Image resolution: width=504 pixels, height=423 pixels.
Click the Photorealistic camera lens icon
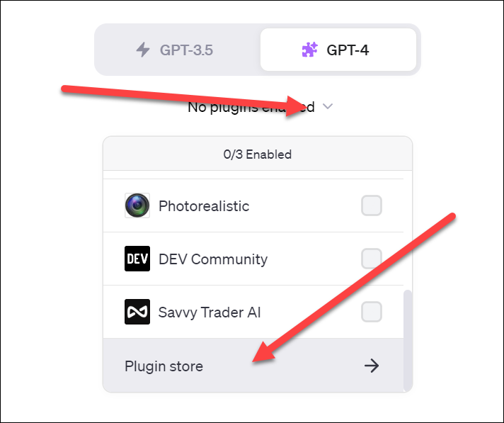tap(137, 205)
